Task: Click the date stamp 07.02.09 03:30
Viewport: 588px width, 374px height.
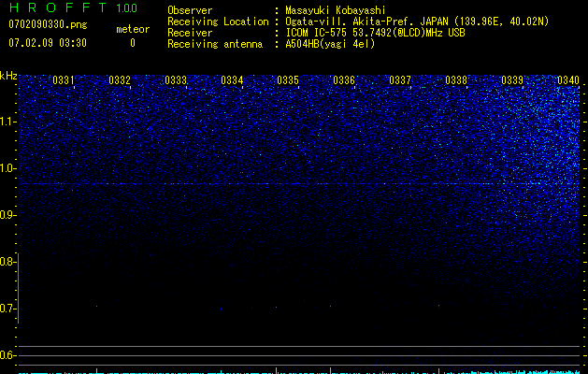Action: (48, 43)
